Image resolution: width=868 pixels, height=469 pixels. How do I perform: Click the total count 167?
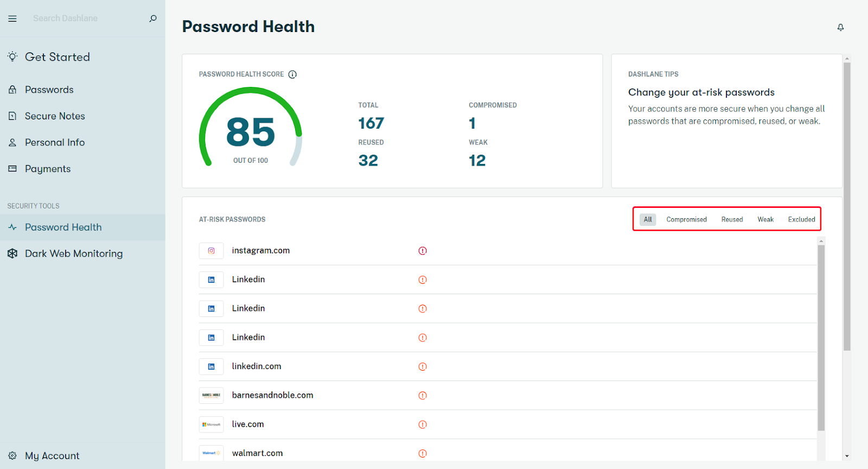(371, 123)
